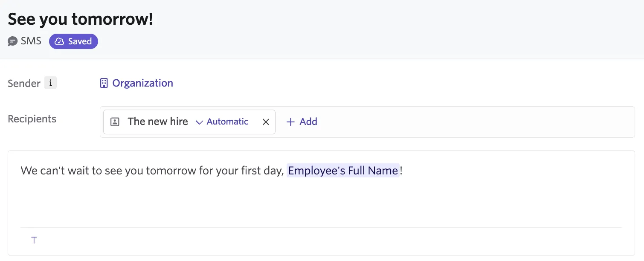Click the Sender label
The image size is (644, 261).
point(24,83)
